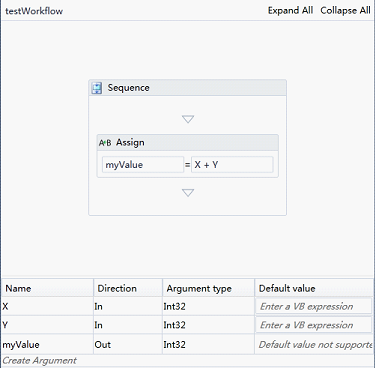Select the myValue argument name cell
Viewport: 375px width, 368px height.
pos(47,344)
